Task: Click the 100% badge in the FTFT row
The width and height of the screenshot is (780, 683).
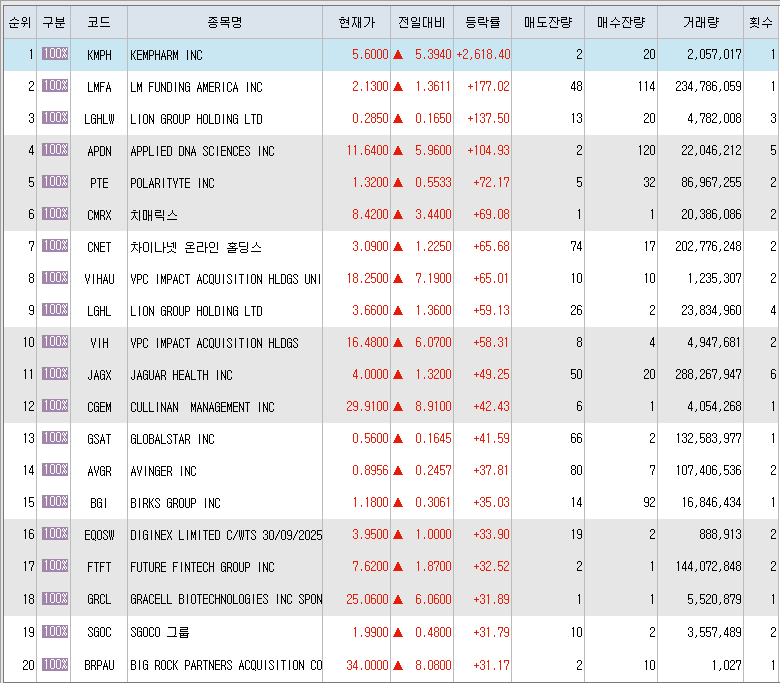Action: point(55,566)
